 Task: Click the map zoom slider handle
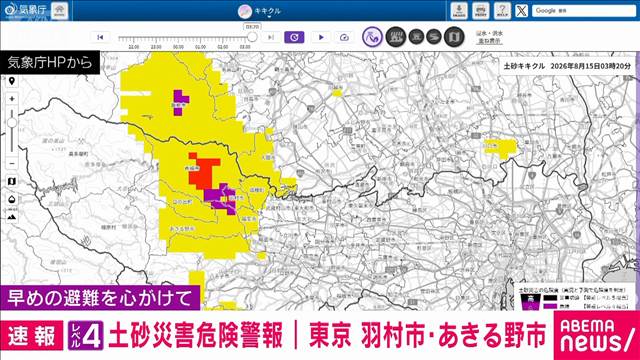[x=12, y=122]
